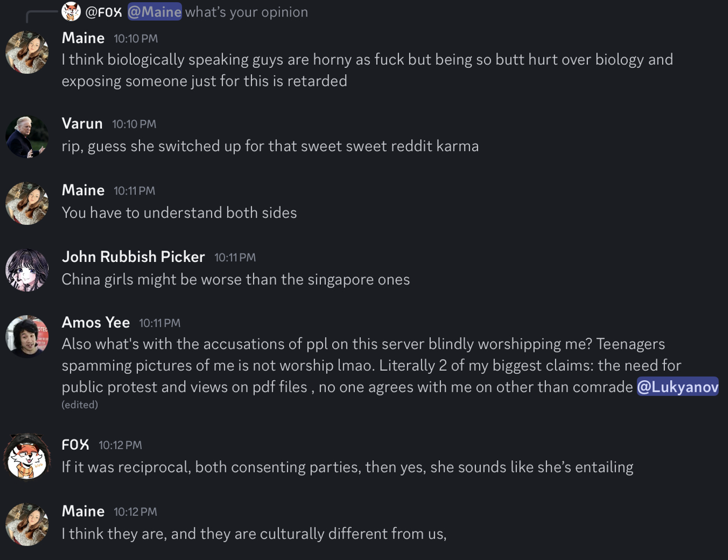Click Maine's avatar on the 10:10 PM message
The height and width of the screenshot is (560, 728).
(x=27, y=52)
